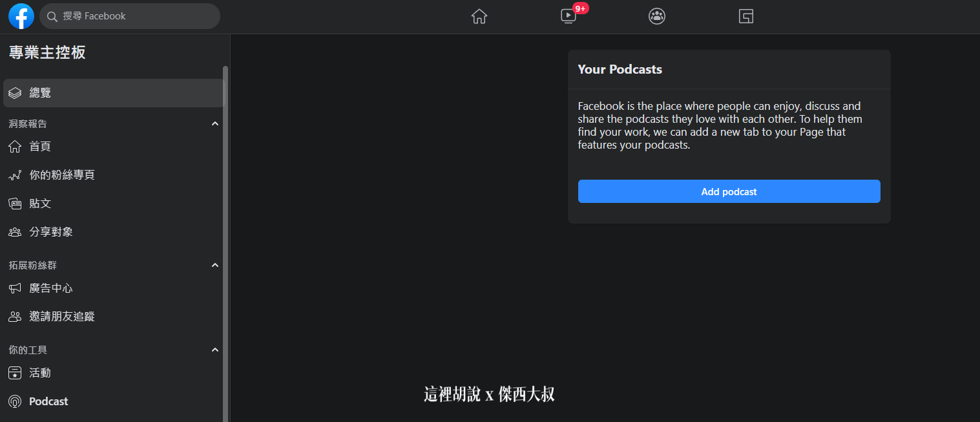The height and width of the screenshot is (422, 980).
Task: Click the Facebook logo icon
Action: [x=21, y=16]
